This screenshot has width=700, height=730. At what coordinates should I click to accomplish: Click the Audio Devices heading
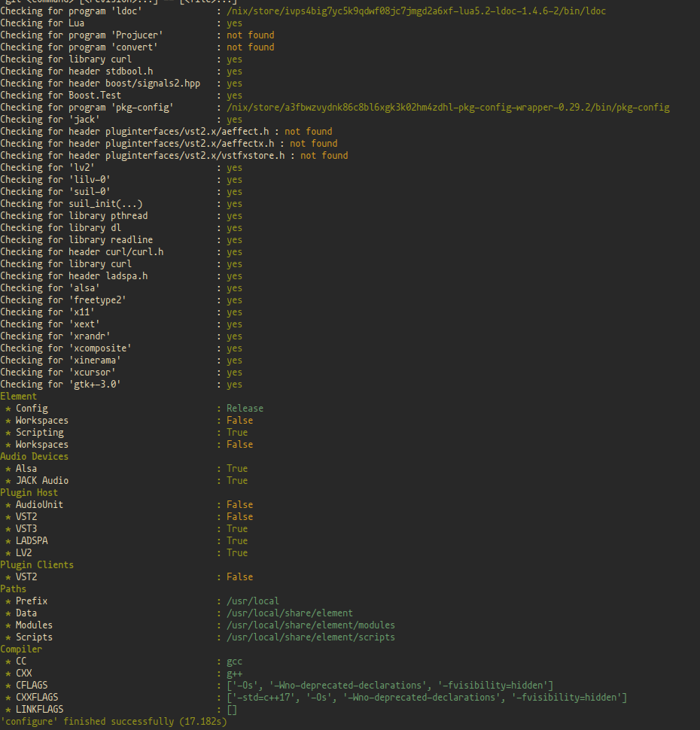[x=35, y=456]
